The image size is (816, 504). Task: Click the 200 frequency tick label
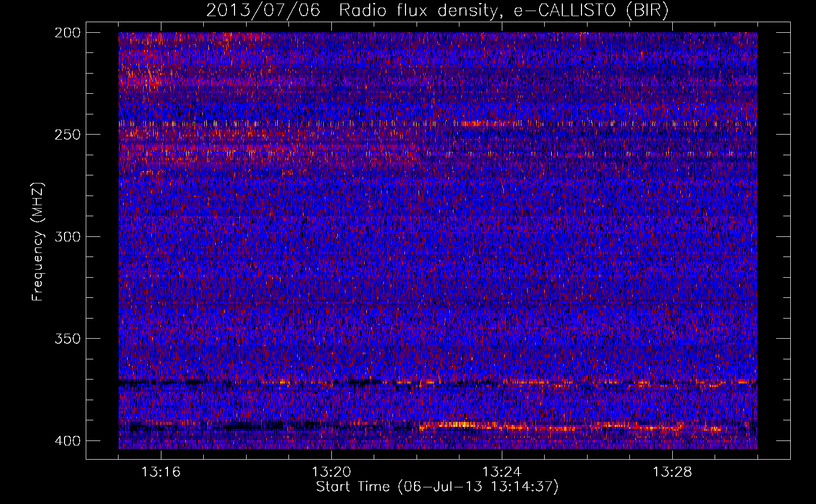[67, 32]
